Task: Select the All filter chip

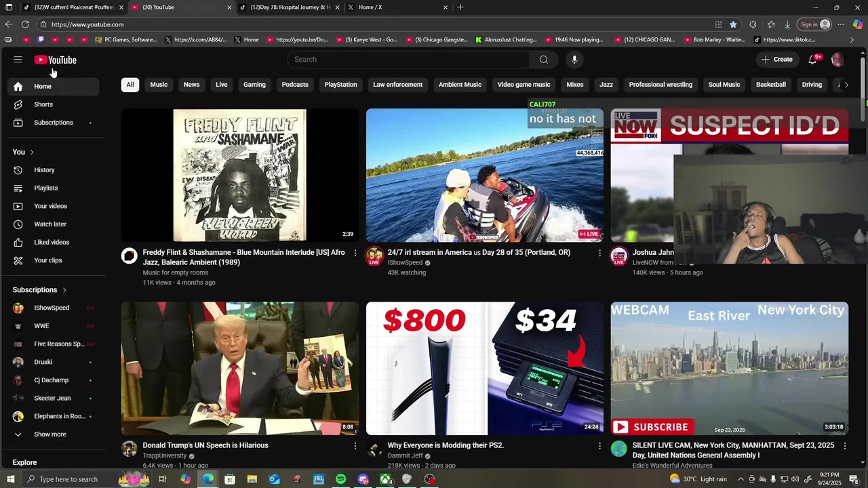Action: (x=130, y=85)
